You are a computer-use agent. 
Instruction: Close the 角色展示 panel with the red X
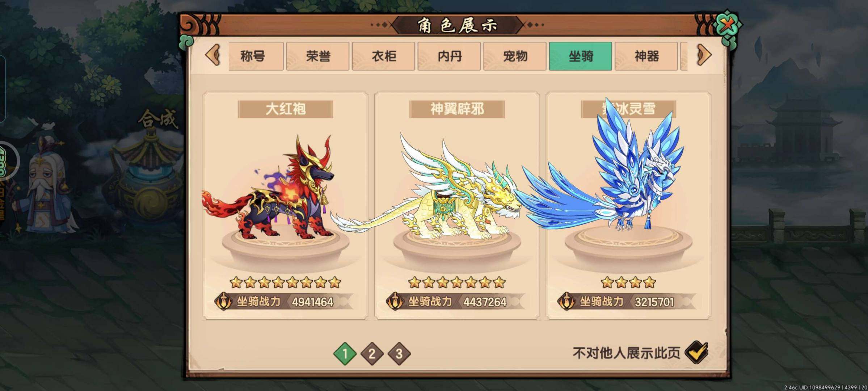728,25
